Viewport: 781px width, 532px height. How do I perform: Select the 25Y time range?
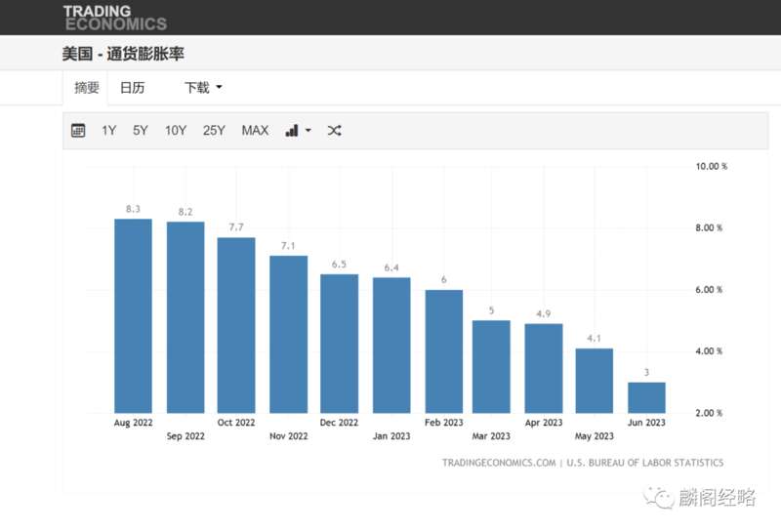(214, 131)
